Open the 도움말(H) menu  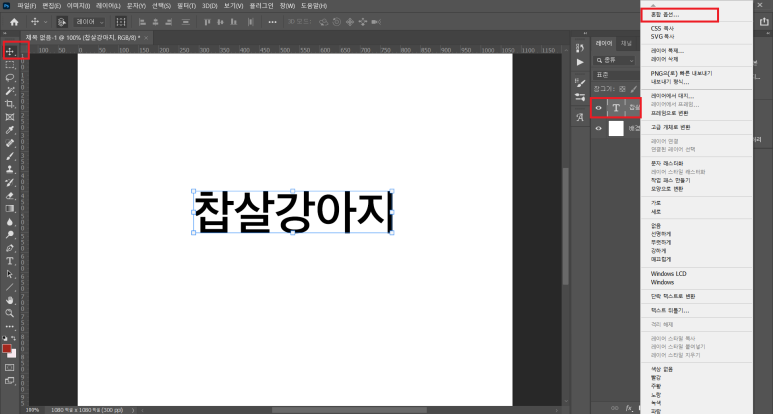click(314, 6)
